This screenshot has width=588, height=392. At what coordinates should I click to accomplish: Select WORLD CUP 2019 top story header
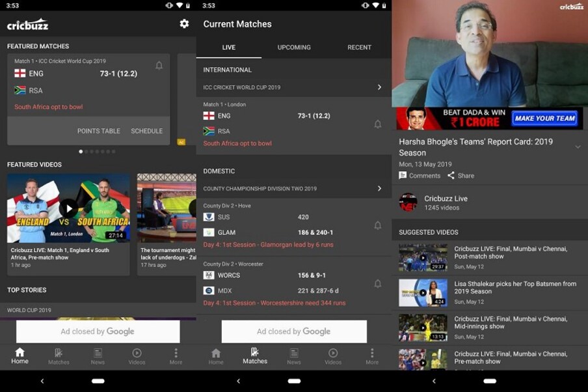tap(29, 310)
